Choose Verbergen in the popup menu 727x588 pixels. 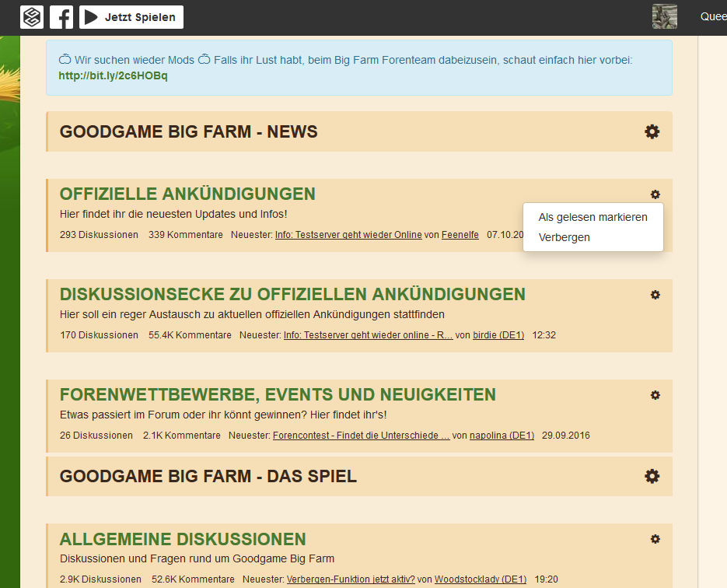pyautogui.click(x=564, y=237)
